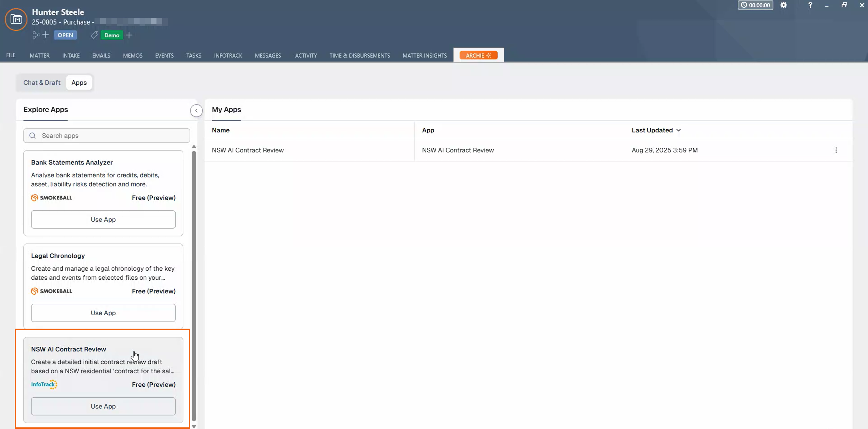
Task: Select the My Apps heading tab
Action: click(x=226, y=110)
